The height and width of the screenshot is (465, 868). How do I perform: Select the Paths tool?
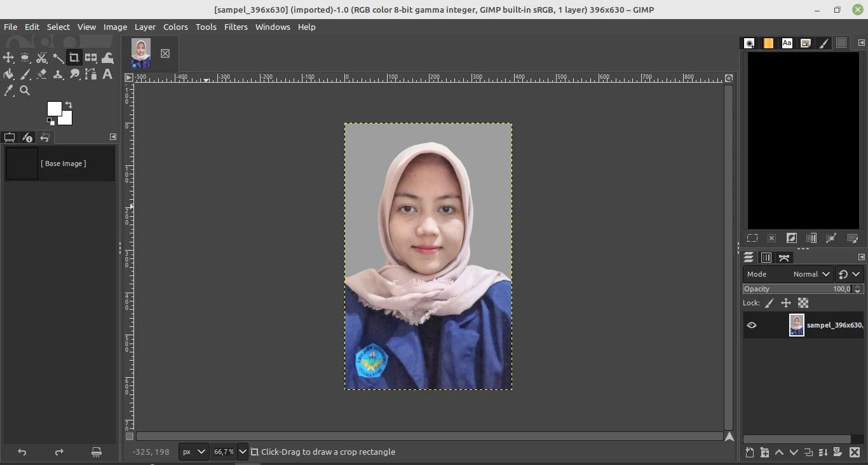click(x=91, y=74)
